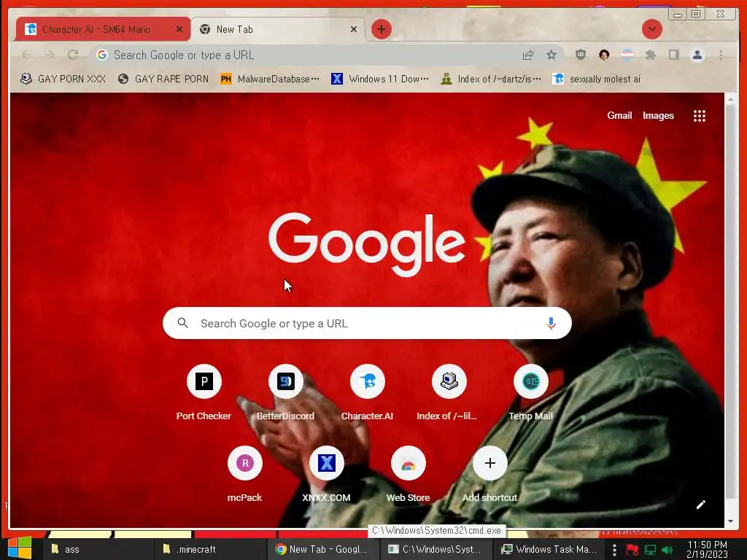Open a new tab with the plus button

(x=381, y=29)
